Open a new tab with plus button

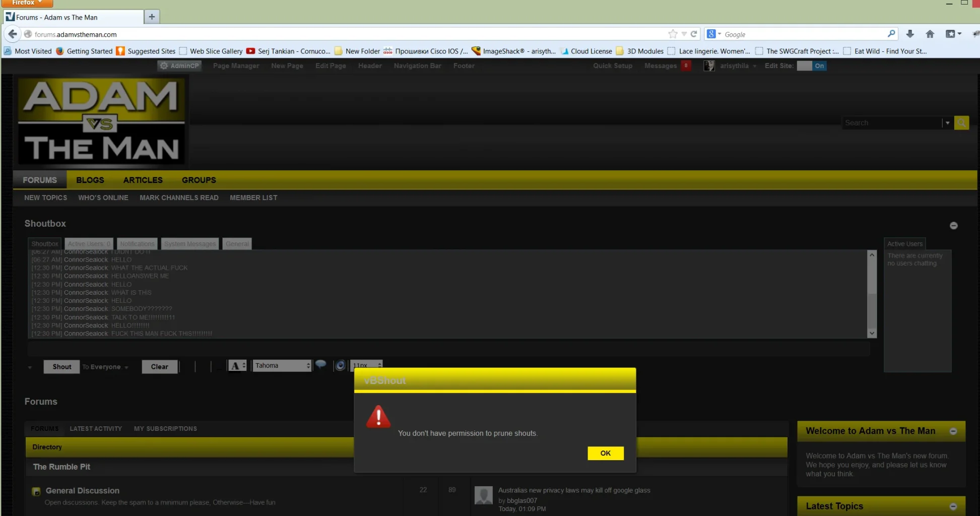(x=152, y=17)
